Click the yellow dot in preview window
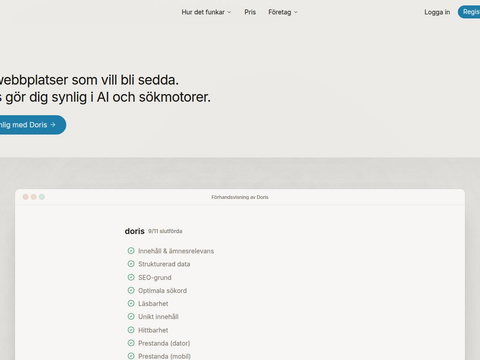 [x=34, y=197]
